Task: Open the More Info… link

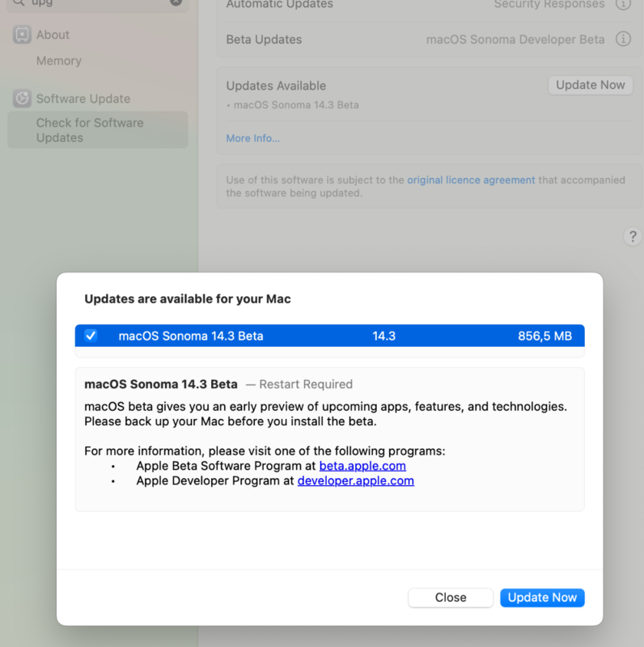Action: [253, 138]
